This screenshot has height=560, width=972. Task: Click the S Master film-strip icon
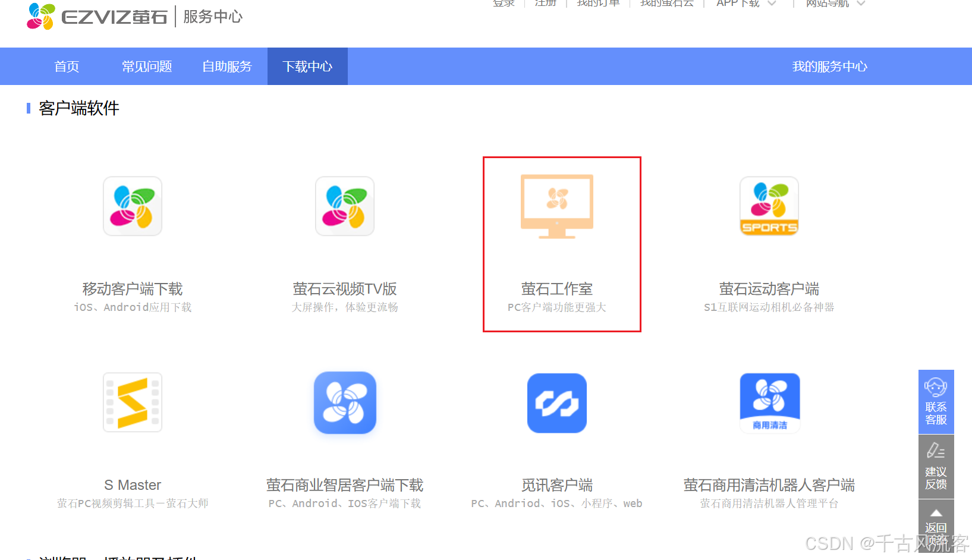pyautogui.click(x=133, y=402)
